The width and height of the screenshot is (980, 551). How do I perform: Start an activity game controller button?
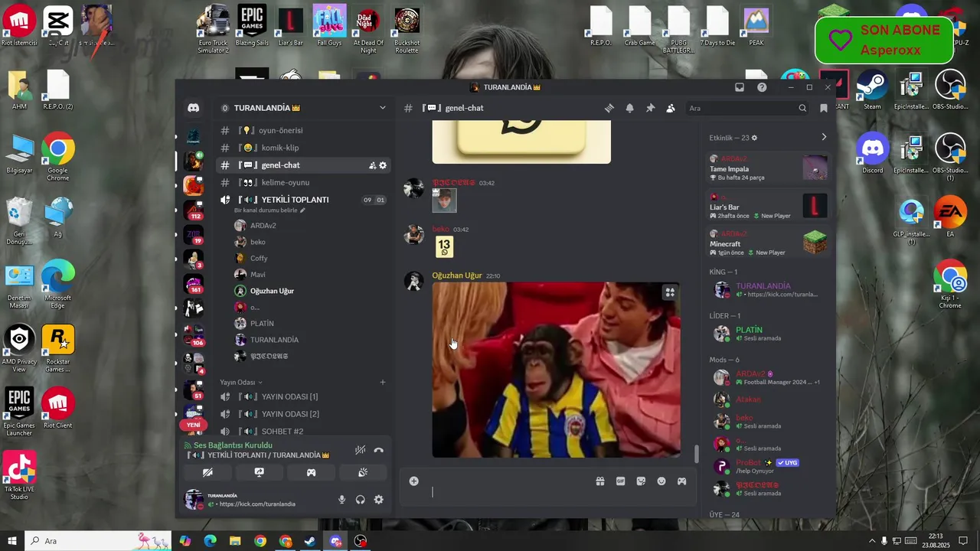pos(311,472)
